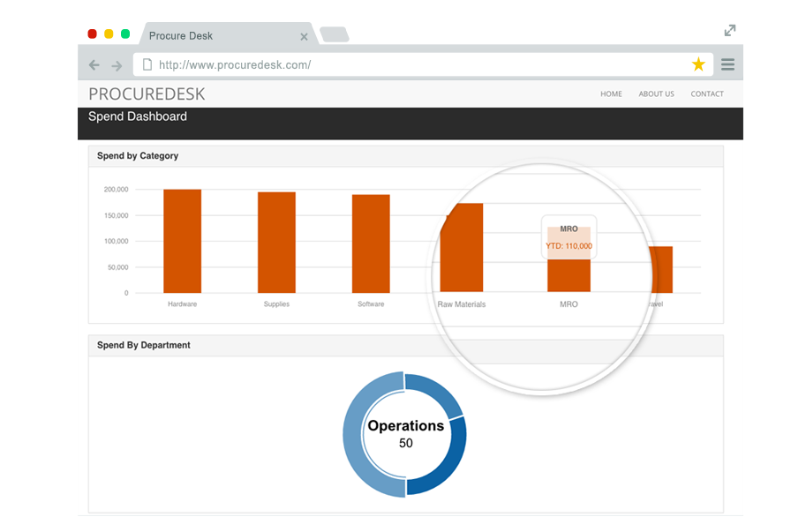806x532 pixels.
Task: Click the Software axis label
Action: [x=371, y=304]
